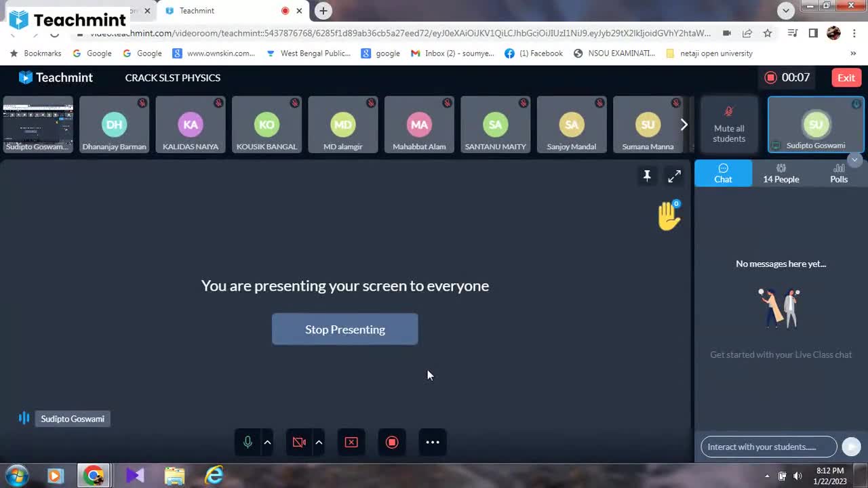The width and height of the screenshot is (868, 488).
Task: Toggle the microphone mute button
Action: (248, 442)
